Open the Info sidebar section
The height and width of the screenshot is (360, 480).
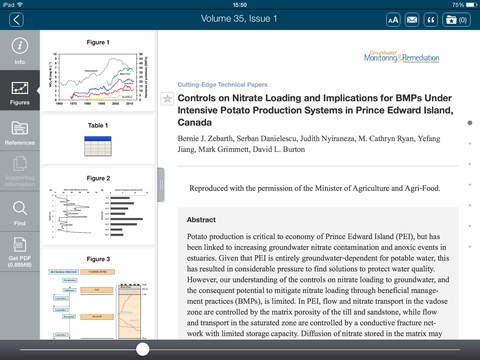pyautogui.click(x=20, y=50)
